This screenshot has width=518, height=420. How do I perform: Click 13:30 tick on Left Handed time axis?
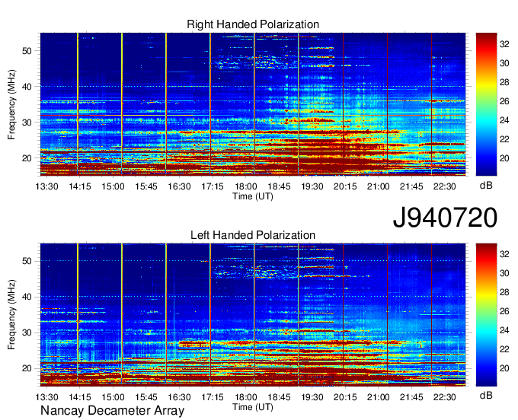pyautogui.click(x=46, y=397)
